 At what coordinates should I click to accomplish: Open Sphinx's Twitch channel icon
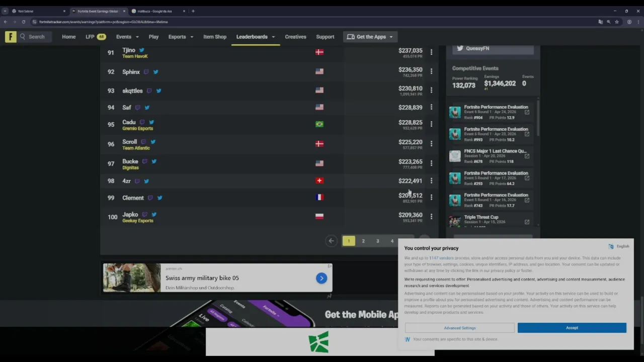[x=146, y=72]
